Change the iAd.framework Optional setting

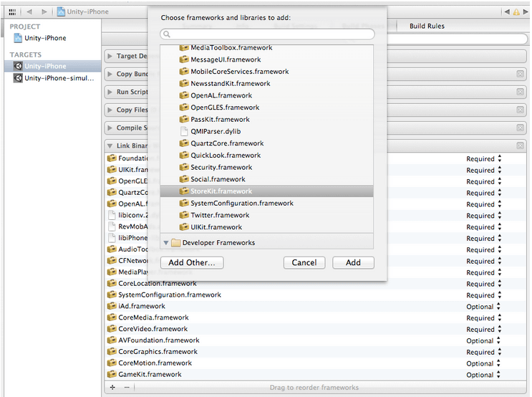(483, 307)
